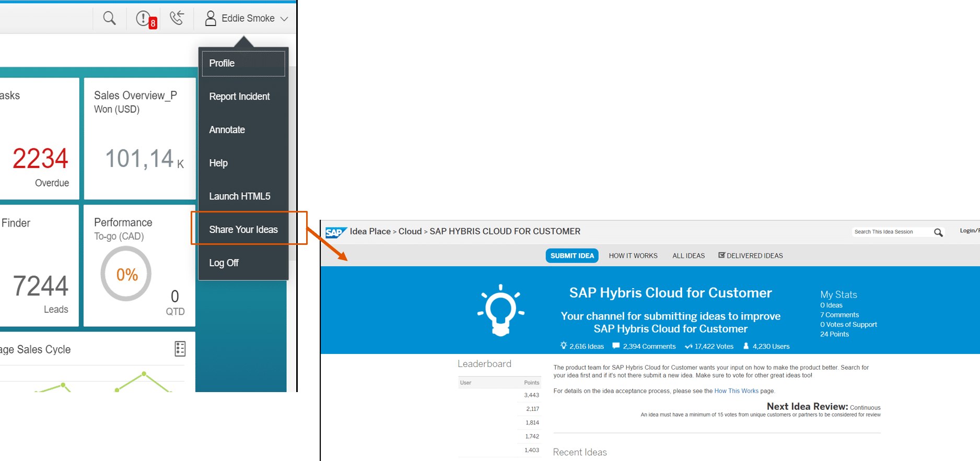Click the large lightbulb idea icon
The image size is (980, 461).
point(500,310)
